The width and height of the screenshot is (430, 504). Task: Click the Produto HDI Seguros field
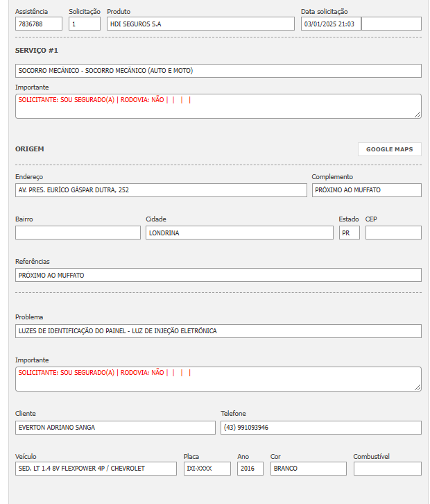[x=200, y=24]
